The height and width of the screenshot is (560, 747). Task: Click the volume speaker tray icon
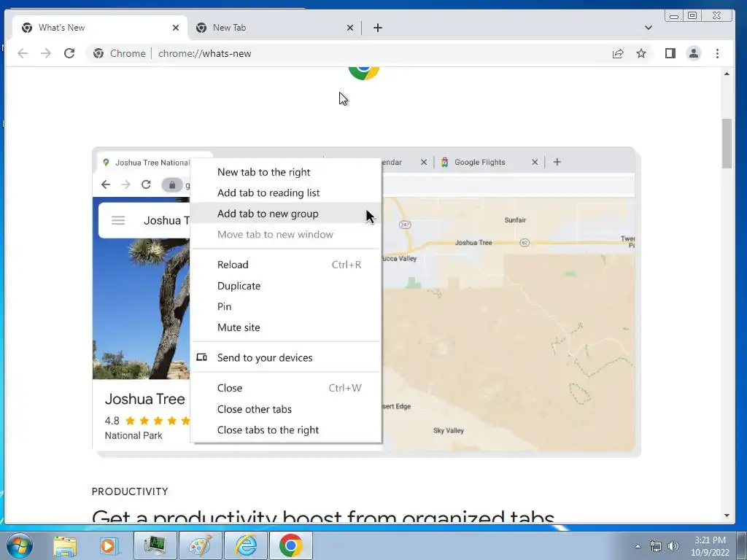673,546
